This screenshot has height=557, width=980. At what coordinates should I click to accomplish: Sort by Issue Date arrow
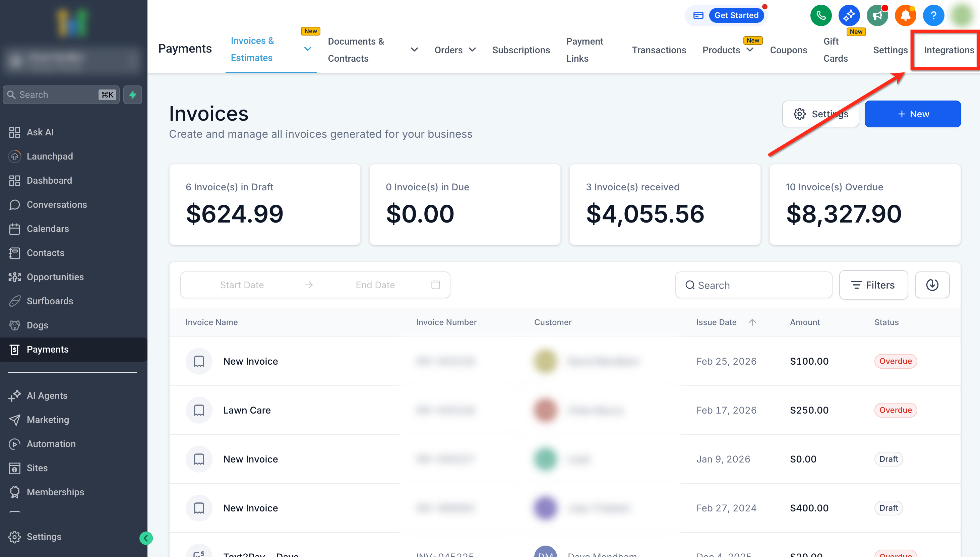(x=752, y=322)
